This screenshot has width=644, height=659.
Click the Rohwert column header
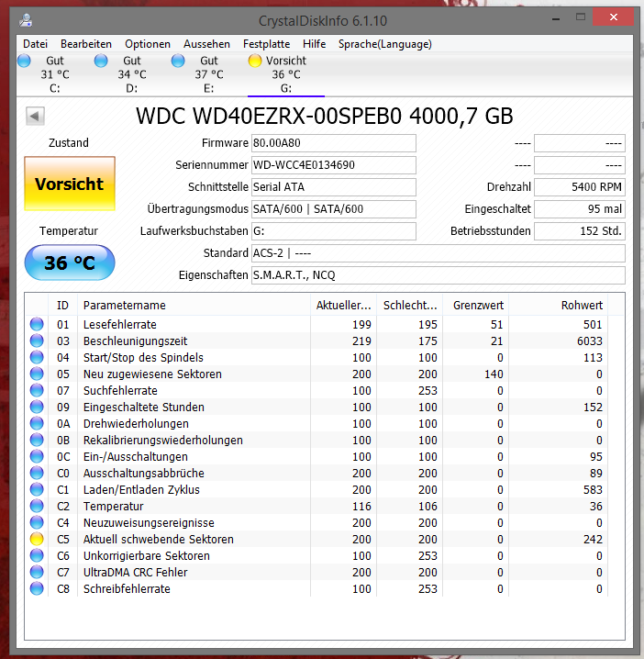click(x=559, y=305)
